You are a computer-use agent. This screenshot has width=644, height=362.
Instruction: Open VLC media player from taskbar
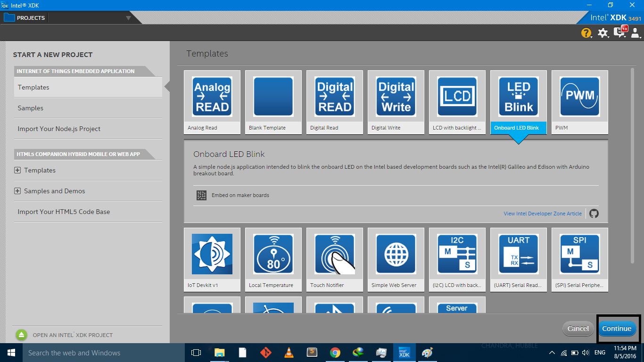289,353
